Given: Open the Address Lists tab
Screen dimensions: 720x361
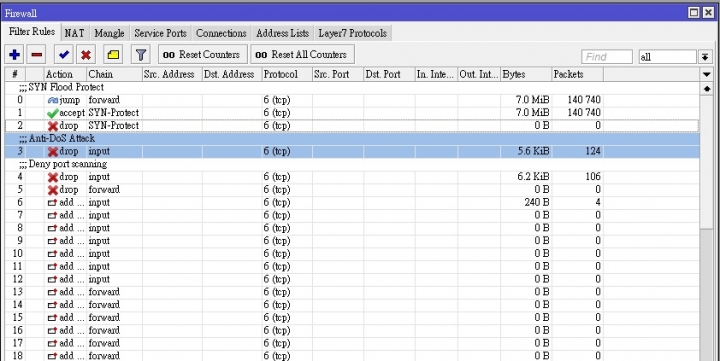Looking at the screenshot, I should (x=282, y=34).
